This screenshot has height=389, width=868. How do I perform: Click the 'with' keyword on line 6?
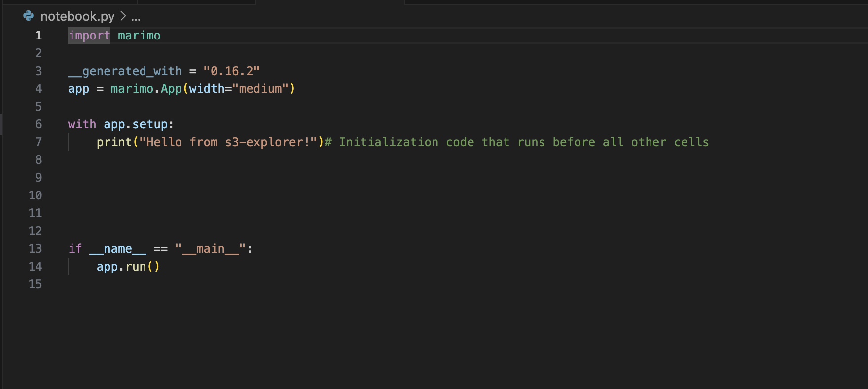(82, 124)
